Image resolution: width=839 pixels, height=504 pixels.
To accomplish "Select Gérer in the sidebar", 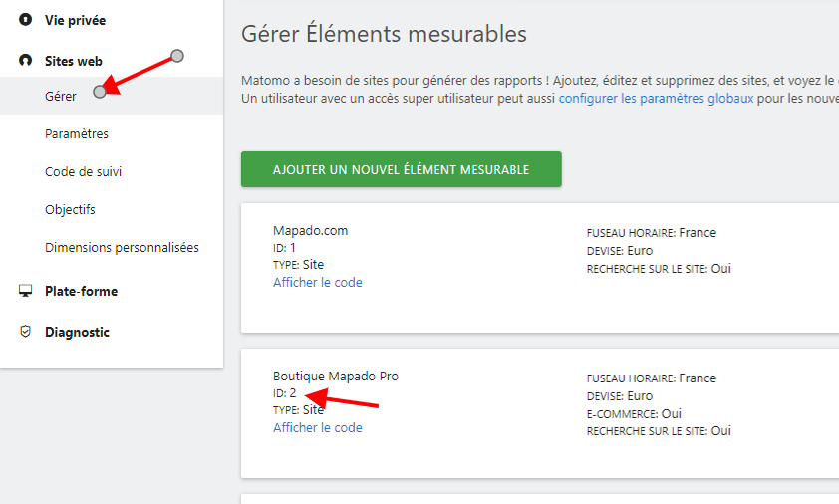I will pyautogui.click(x=61, y=96).
